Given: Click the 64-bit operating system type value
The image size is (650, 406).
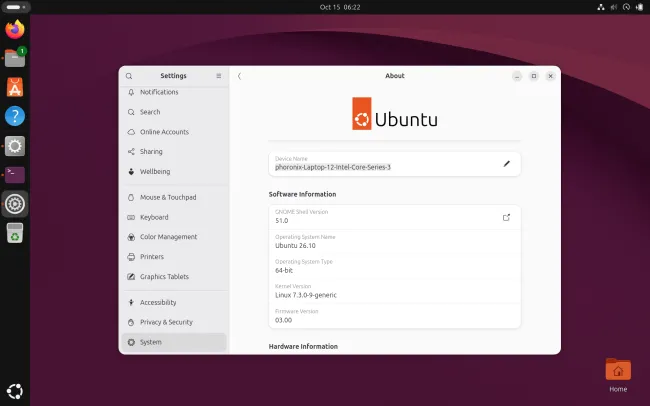Looking at the screenshot, I should tap(284, 270).
